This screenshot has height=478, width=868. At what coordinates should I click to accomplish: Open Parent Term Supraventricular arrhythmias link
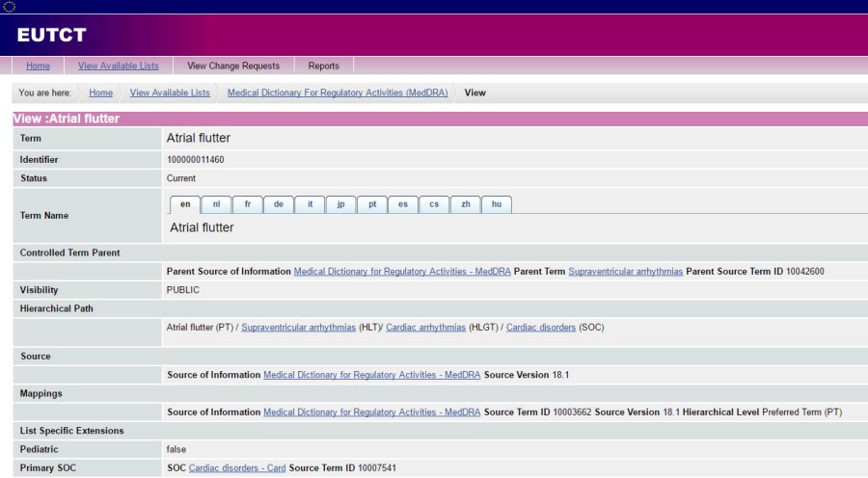pyautogui.click(x=625, y=272)
